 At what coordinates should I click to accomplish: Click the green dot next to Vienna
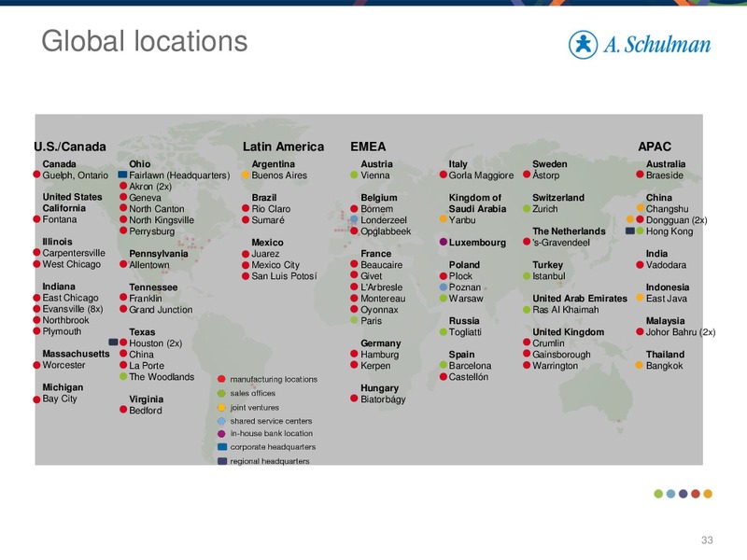coord(354,175)
